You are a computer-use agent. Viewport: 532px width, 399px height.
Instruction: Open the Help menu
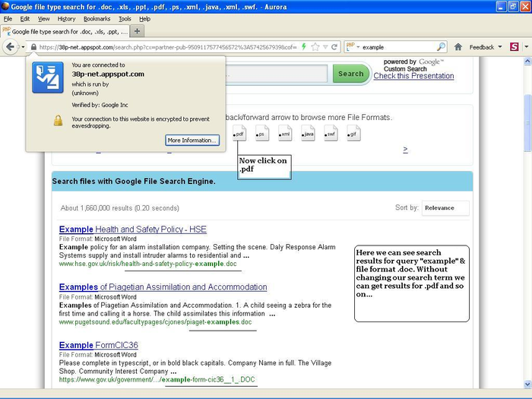(144, 19)
